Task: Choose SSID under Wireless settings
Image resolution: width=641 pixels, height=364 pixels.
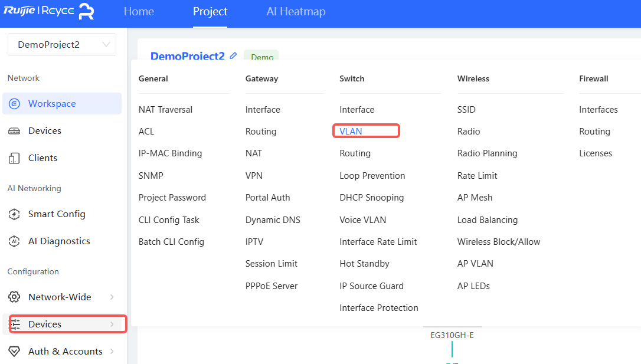Action: tap(466, 110)
